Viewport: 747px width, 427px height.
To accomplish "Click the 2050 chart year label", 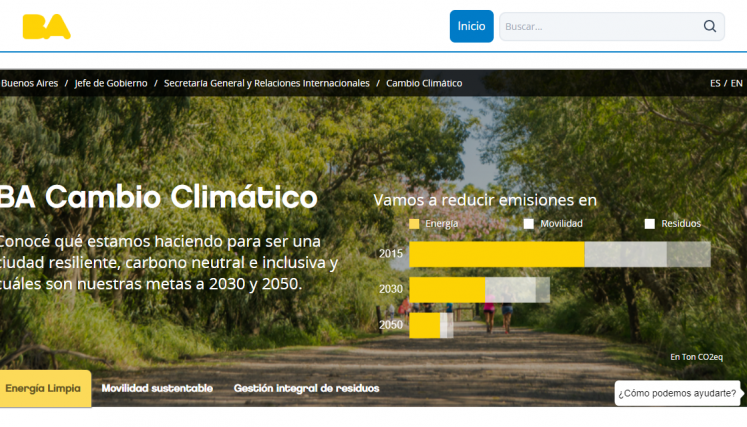I will [391, 325].
